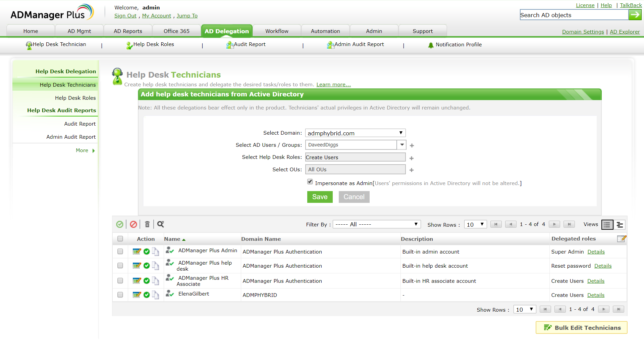Edit the ElenaGilbert technician row
The height and width of the screenshot is (357, 644).
(x=137, y=295)
